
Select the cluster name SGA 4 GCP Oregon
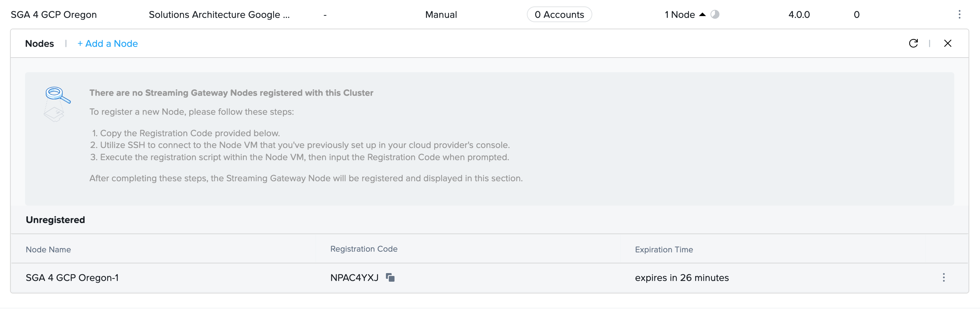(x=54, y=14)
